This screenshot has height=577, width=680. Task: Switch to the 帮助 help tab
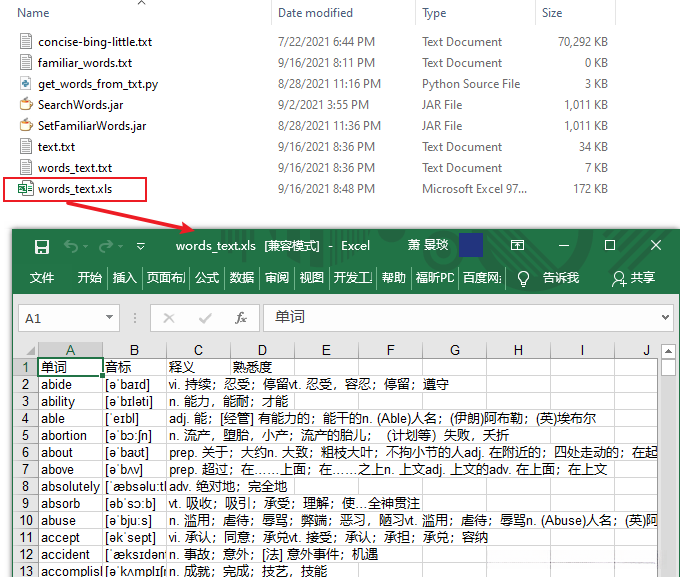coord(393,278)
